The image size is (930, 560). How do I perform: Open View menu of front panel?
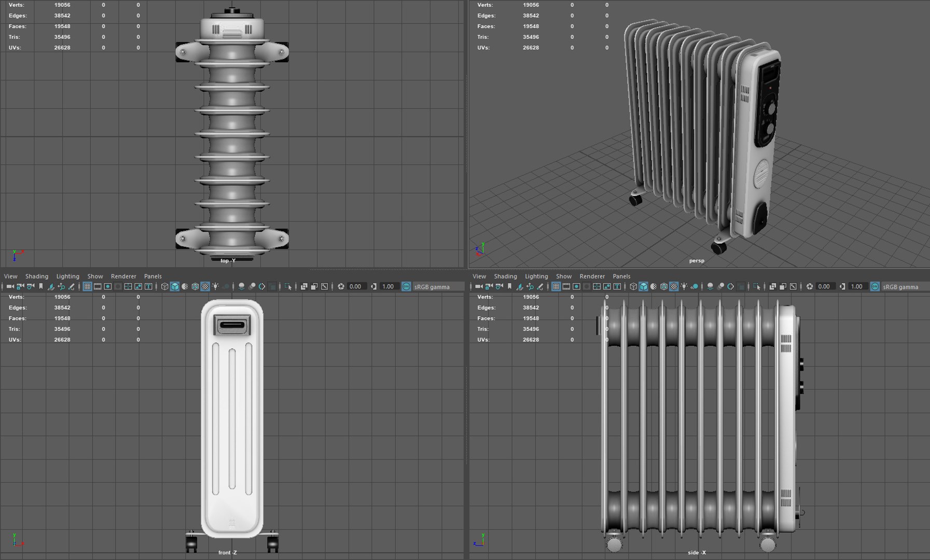(10, 276)
